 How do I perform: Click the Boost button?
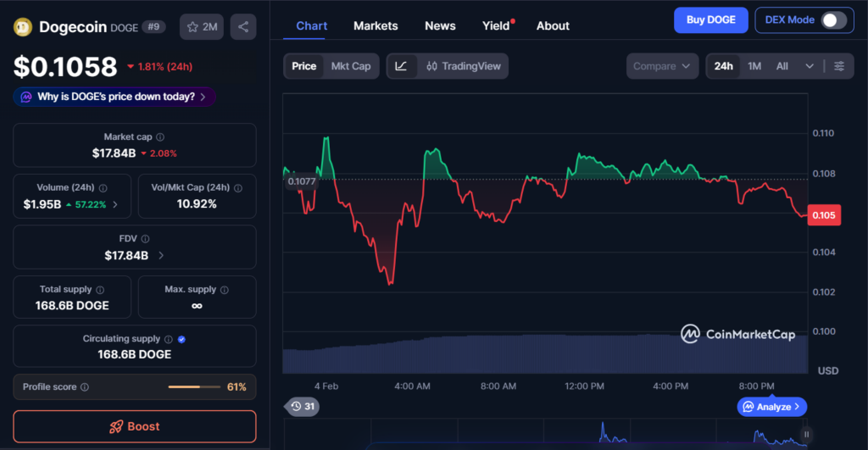[134, 426]
